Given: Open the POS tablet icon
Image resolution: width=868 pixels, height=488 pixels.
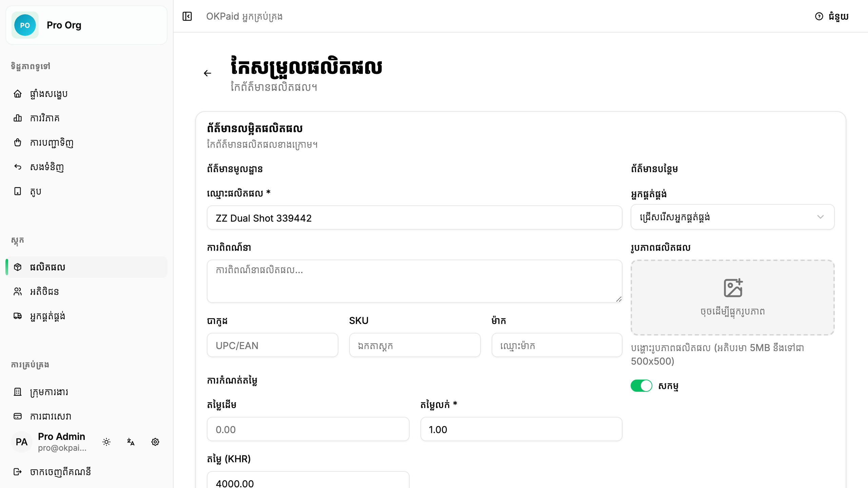Looking at the screenshot, I should pyautogui.click(x=18, y=191).
